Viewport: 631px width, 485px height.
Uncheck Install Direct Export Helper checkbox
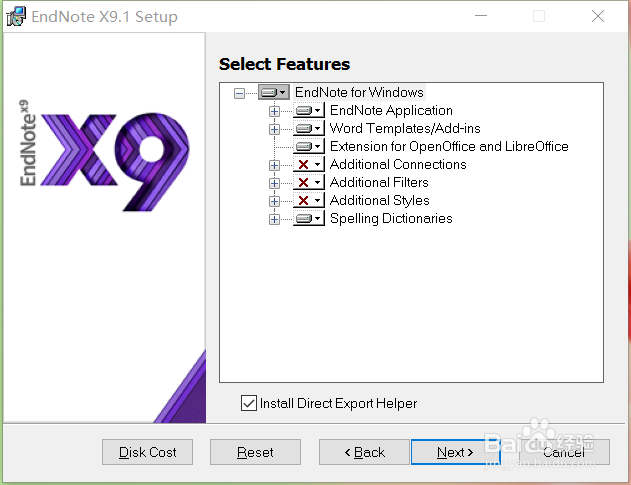coord(249,403)
